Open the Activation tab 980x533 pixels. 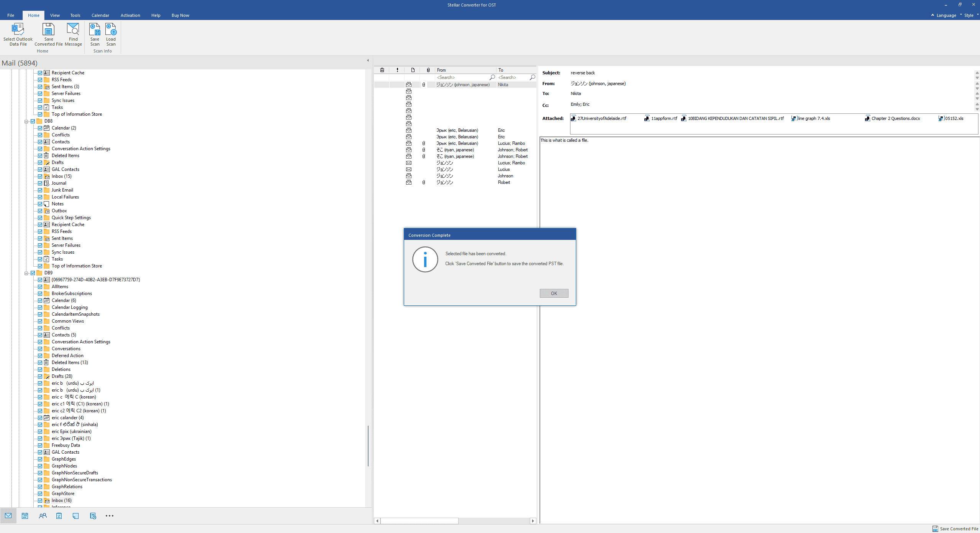[x=130, y=15]
